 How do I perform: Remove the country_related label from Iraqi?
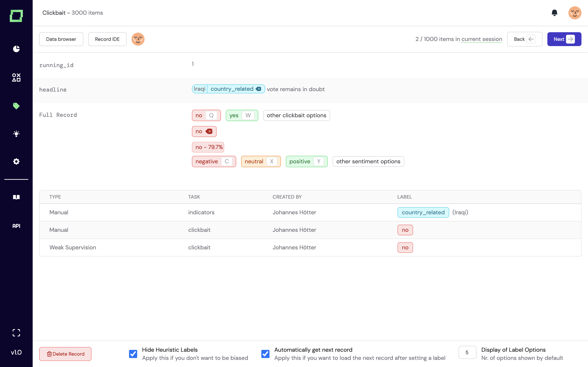(258, 89)
